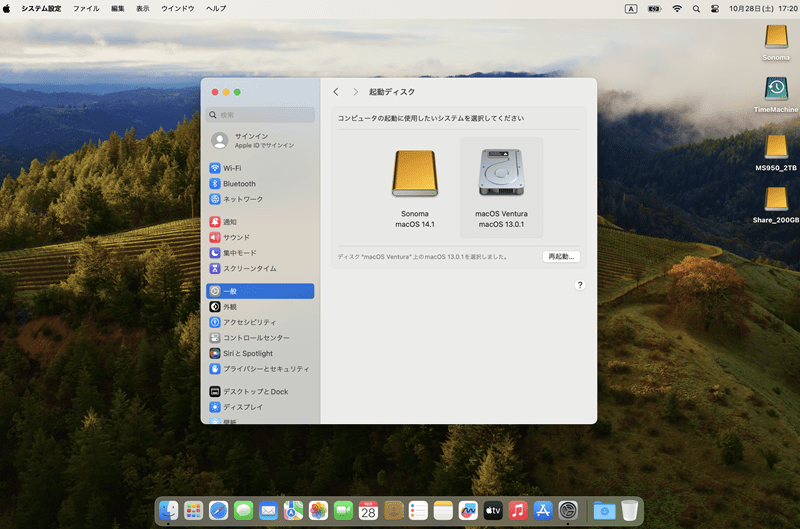Open Mail from the Dock
Screen dimensions: 800x529
click(x=268, y=510)
